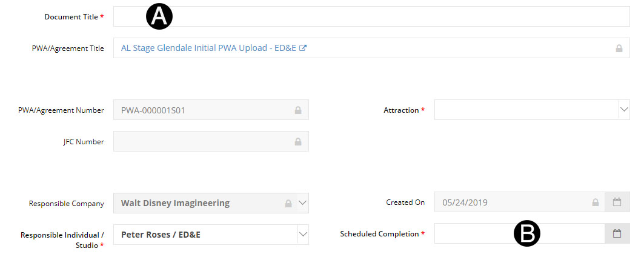Click the lock icon in PWA/Agreement Number field
Image resolution: width=644 pixels, height=254 pixels.
(298, 110)
